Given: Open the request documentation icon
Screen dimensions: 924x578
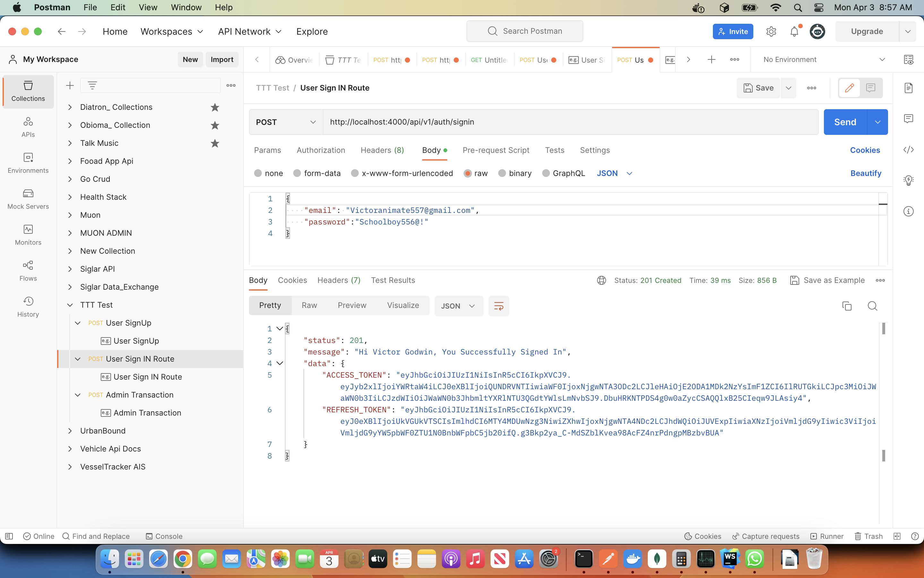Looking at the screenshot, I should [908, 88].
